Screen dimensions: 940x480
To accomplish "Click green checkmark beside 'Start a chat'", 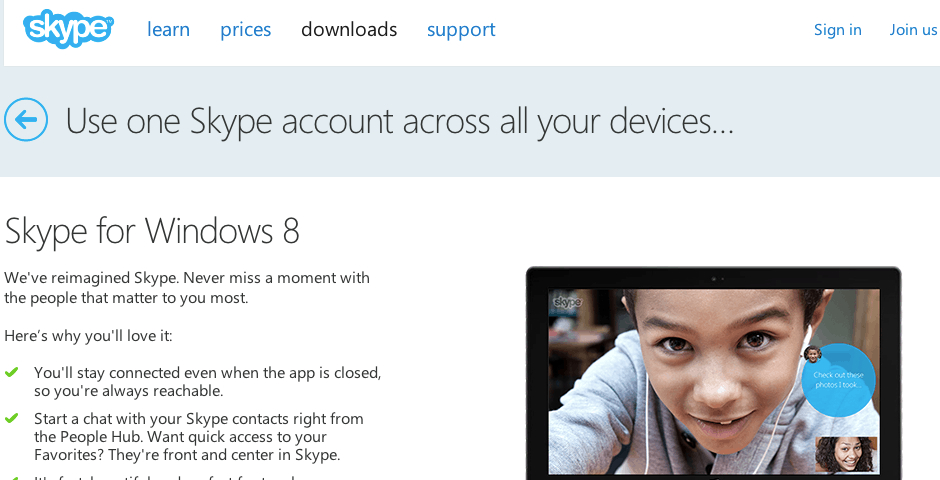I will click(11, 418).
